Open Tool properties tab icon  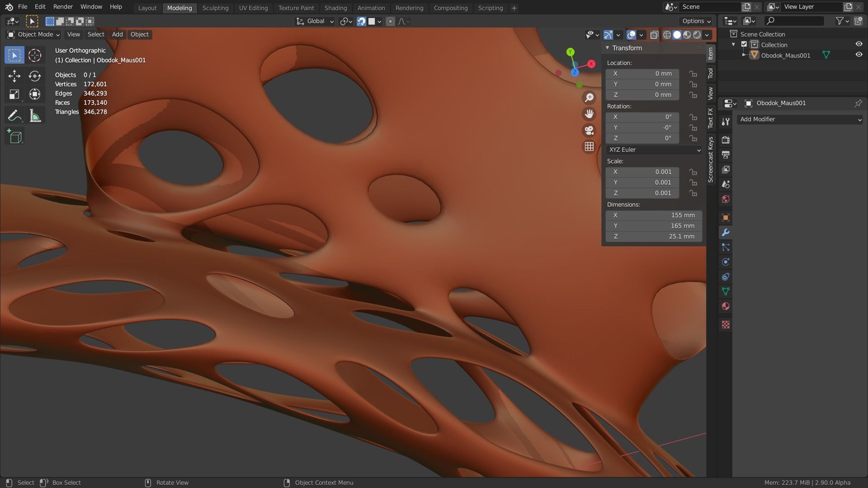click(726, 122)
